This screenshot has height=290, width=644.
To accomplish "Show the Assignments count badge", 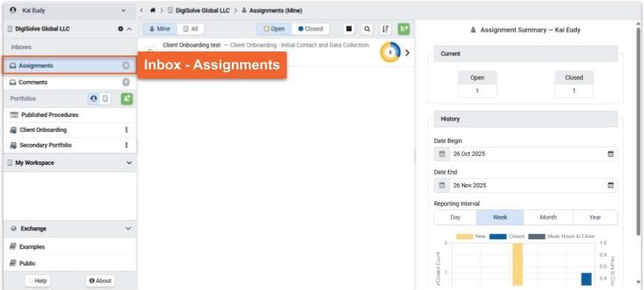I will tap(126, 66).
